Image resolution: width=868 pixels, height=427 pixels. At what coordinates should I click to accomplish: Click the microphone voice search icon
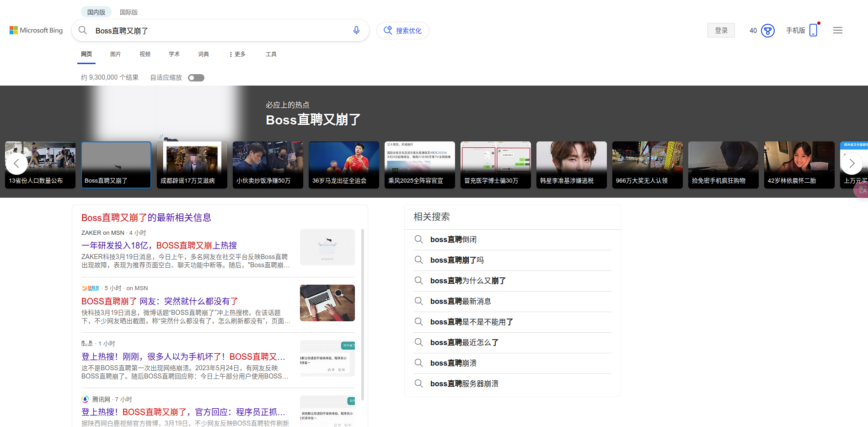tap(356, 31)
